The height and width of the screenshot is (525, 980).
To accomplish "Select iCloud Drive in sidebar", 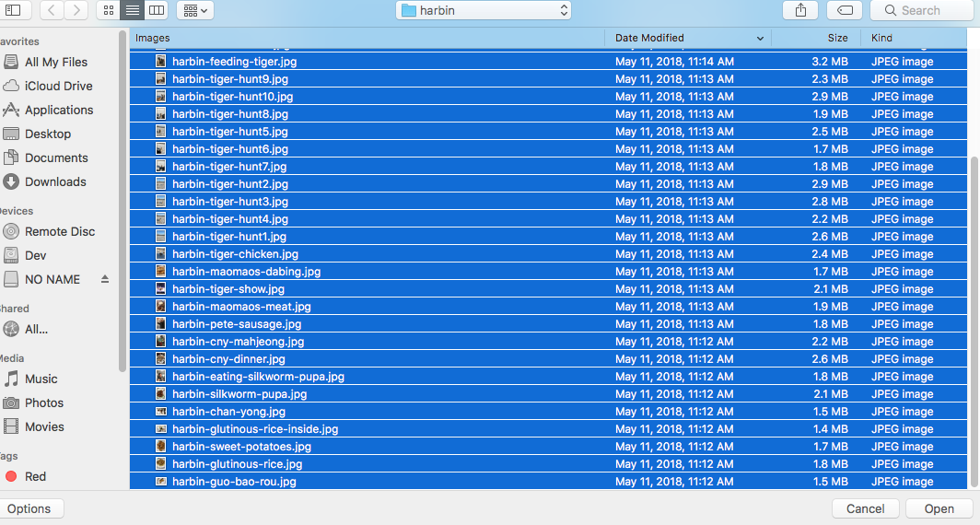I will [58, 86].
